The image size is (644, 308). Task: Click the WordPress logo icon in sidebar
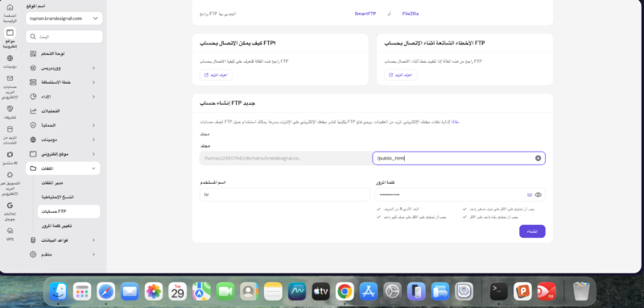(x=33, y=68)
